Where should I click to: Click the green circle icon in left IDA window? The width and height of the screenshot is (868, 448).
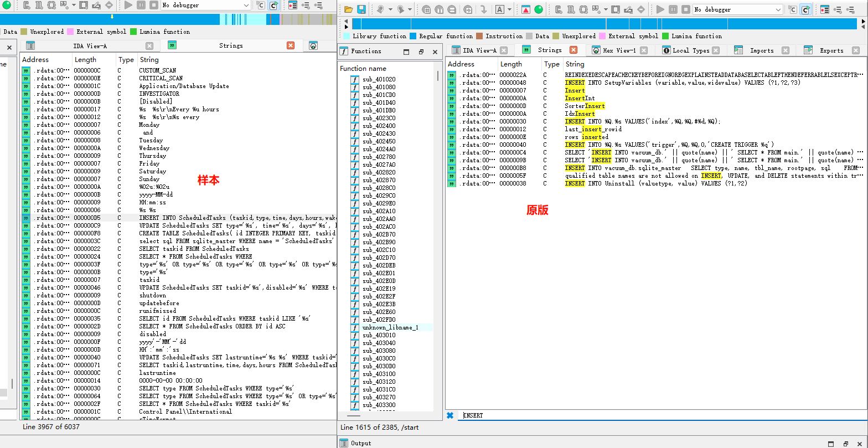pos(7,6)
